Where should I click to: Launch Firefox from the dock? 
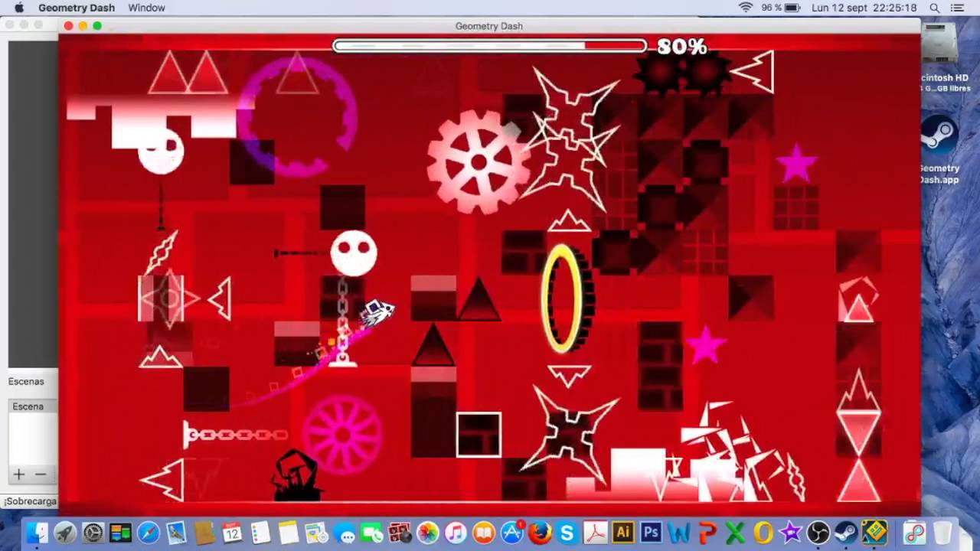click(540, 533)
